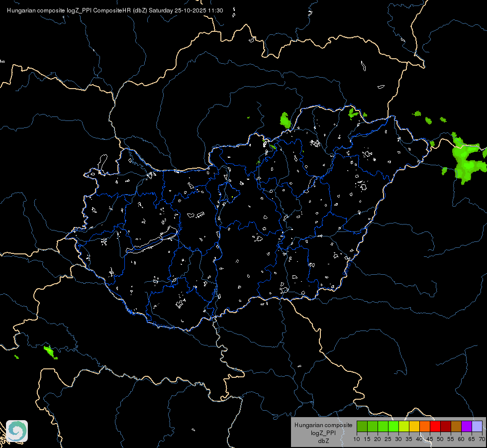Select the yellow-green 30-35 dBZ swatch
Image resolution: width=487 pixels, height=448 pixels.
(x=404, y=426)
